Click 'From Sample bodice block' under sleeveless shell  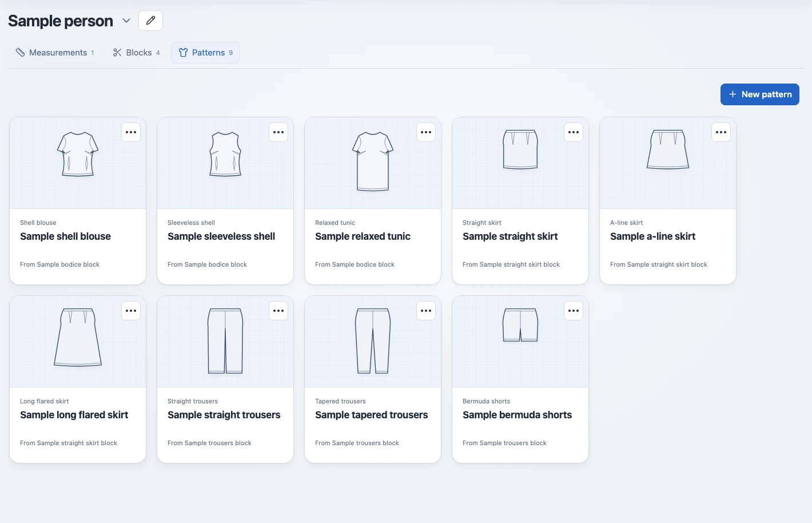[207, 264]
